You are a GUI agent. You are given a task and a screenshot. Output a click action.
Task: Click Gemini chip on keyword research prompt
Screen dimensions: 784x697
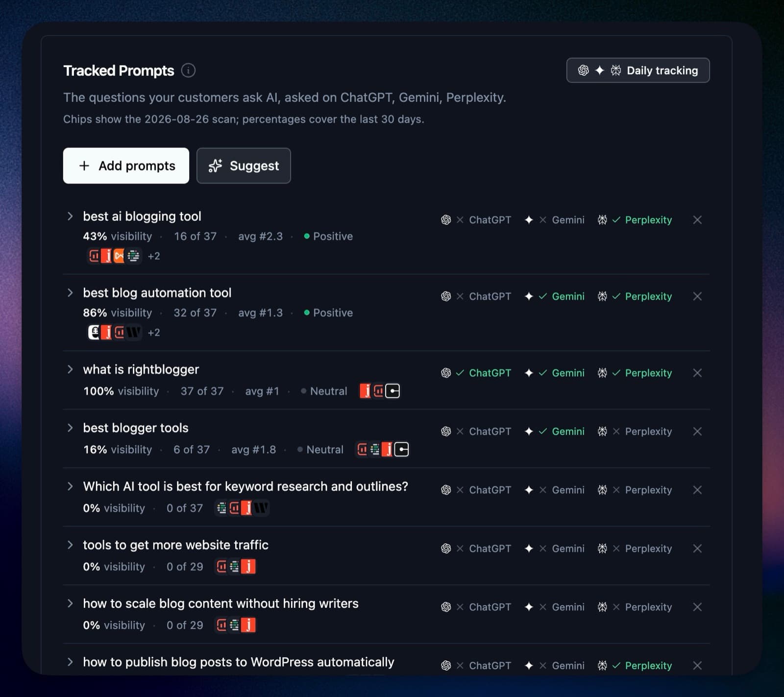(554, 490)
